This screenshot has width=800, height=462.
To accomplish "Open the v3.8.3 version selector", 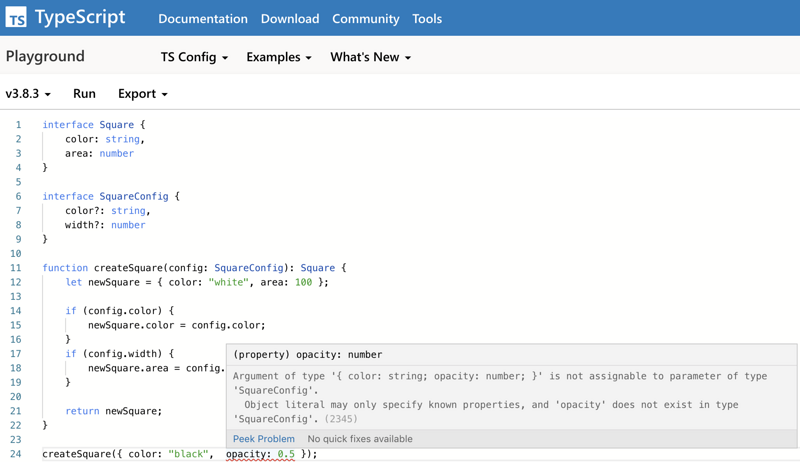I will [x=28, y=94].
